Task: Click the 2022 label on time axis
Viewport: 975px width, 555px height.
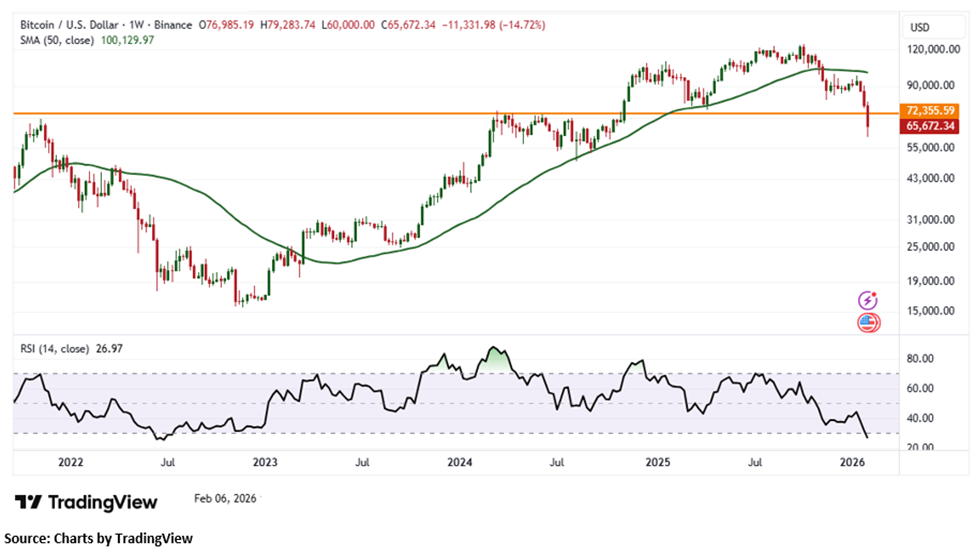Action: coord(70,463)
